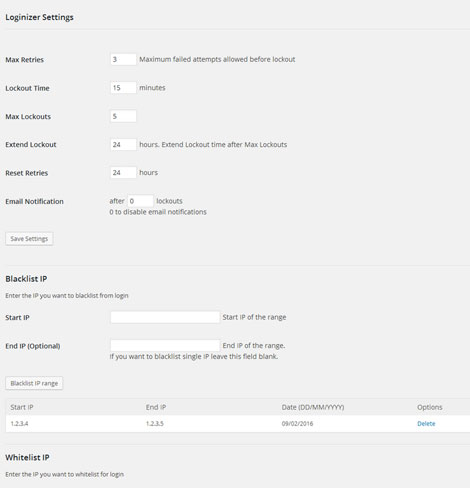Click the Blacklist IP section heading
470x488 pixels.
26,279
